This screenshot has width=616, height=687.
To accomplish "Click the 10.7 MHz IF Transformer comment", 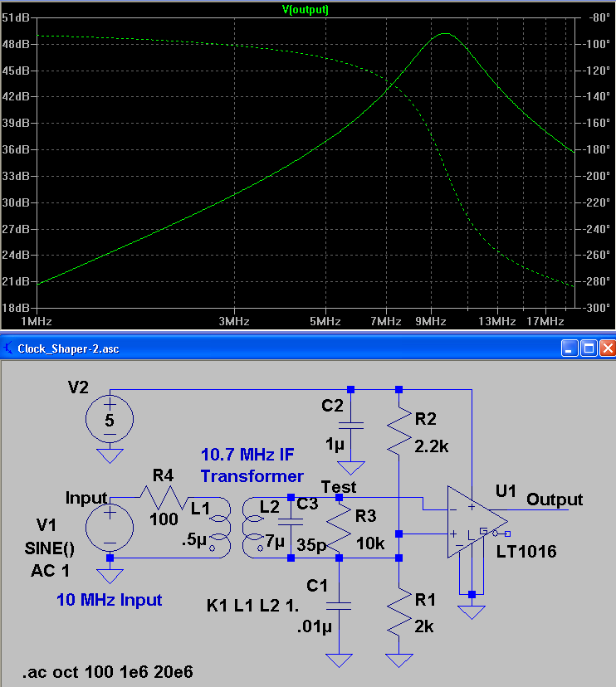I will tap(252, 465).
